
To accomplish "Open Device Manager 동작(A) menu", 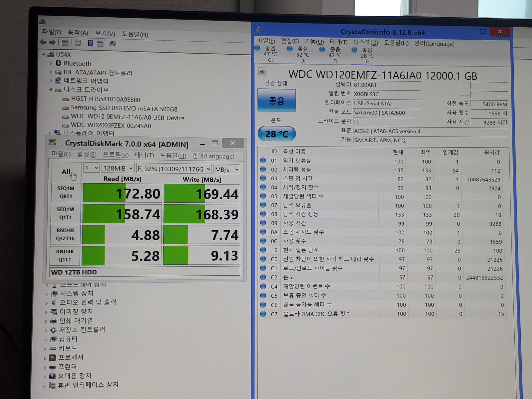I will tap(78, 33).
